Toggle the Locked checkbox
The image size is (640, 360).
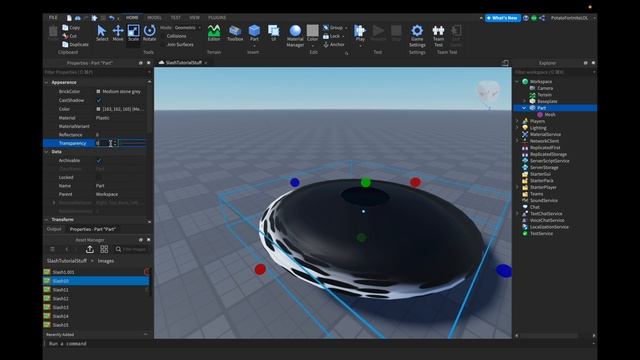click(x=99, y=177)
